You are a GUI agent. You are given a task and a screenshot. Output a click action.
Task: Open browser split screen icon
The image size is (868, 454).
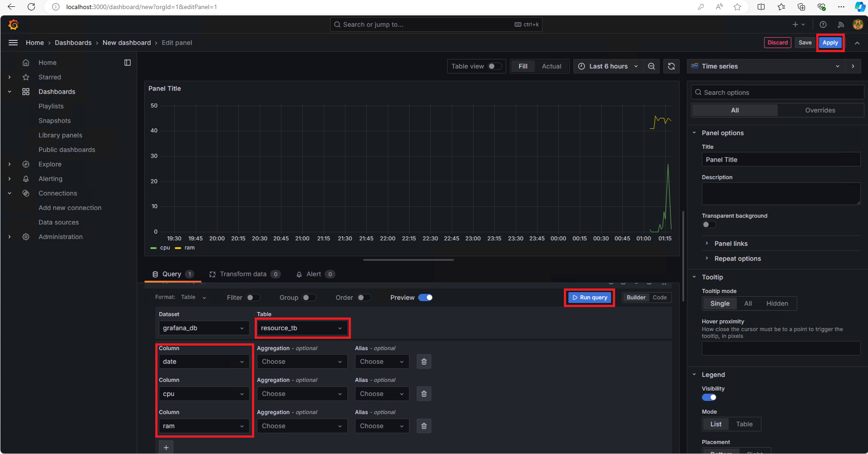click(x=761, y=7)
